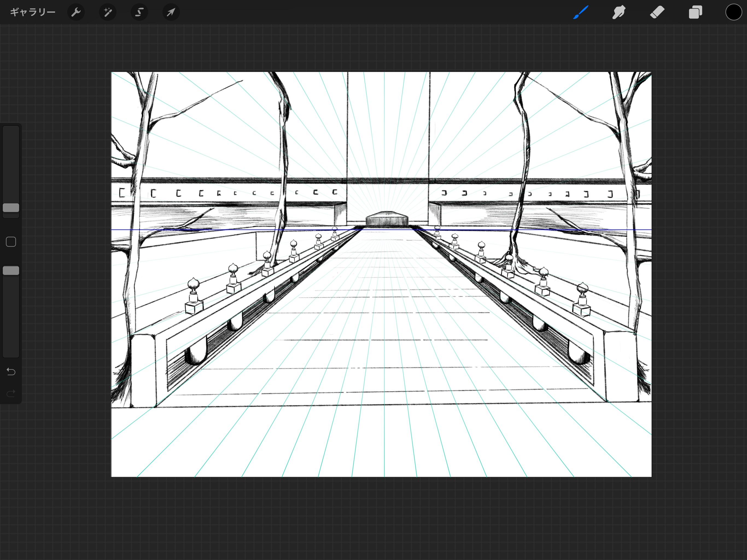Select the Eraser tool
The height and width of the screenshot is (560, 747).
(657, 12)
